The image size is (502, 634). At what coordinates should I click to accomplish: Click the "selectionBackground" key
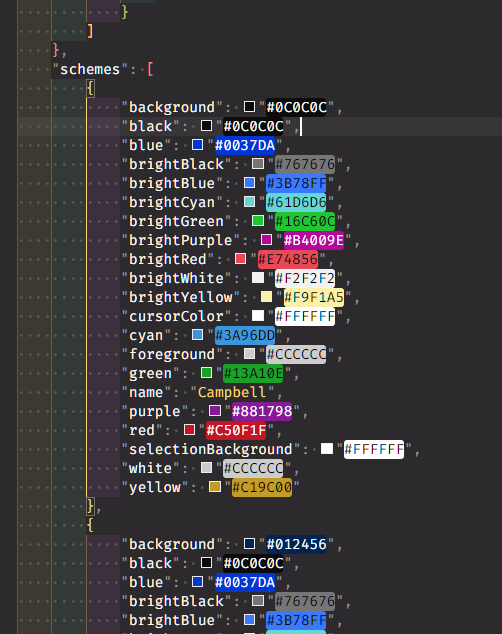tap(211, 449)
